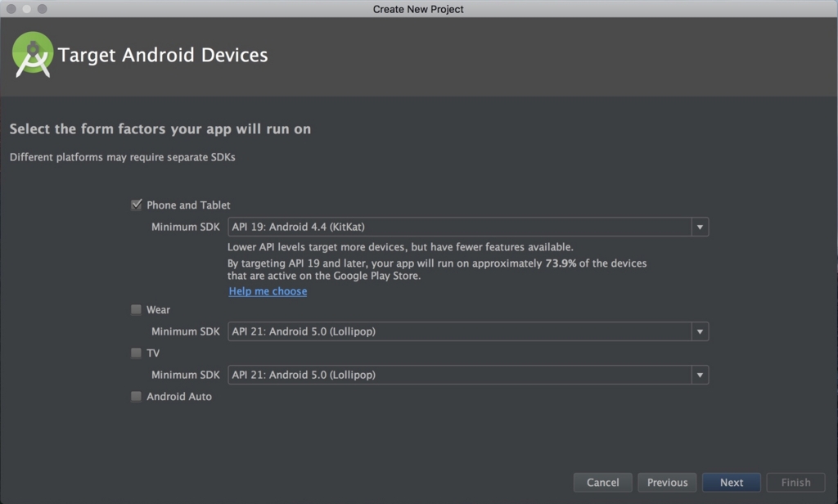The width and height of the screenshot is (838, 504).
Task: Open Phone and Tablet Minimum SDK dropdown arrow
Action: pyautogui.click(x=700, y=227)
